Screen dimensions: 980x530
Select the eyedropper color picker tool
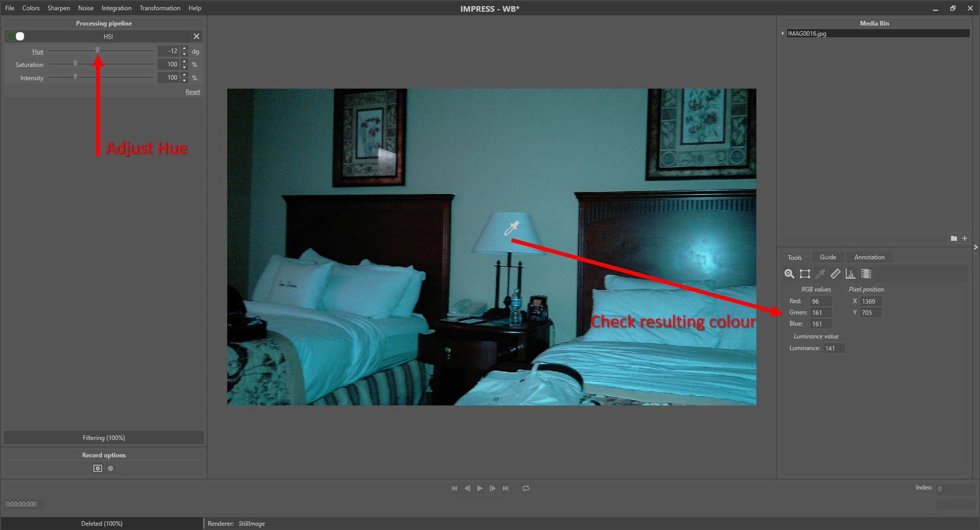(x=820, y=274)
